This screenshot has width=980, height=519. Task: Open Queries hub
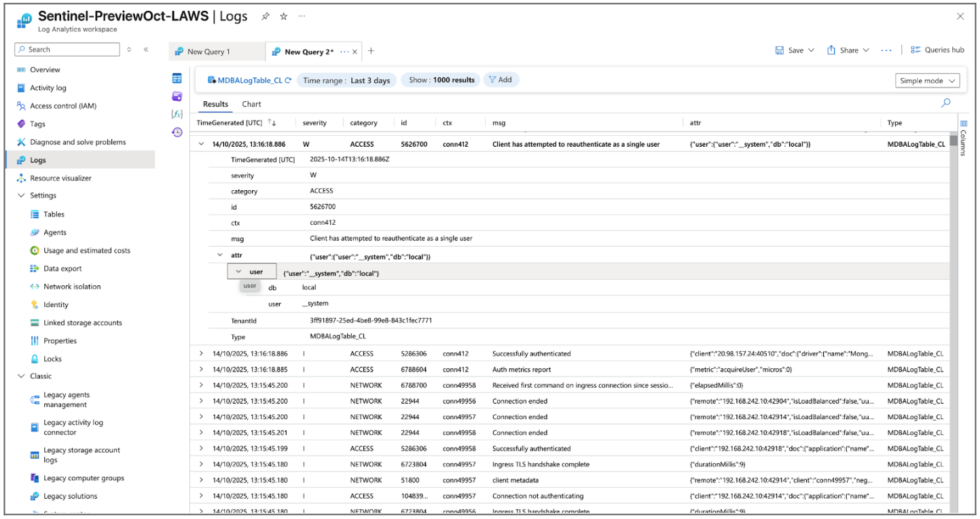944,50
